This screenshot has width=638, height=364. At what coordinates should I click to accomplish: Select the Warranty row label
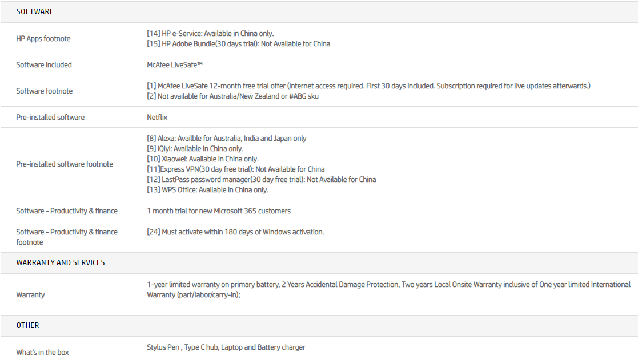(x=30, y=295)
